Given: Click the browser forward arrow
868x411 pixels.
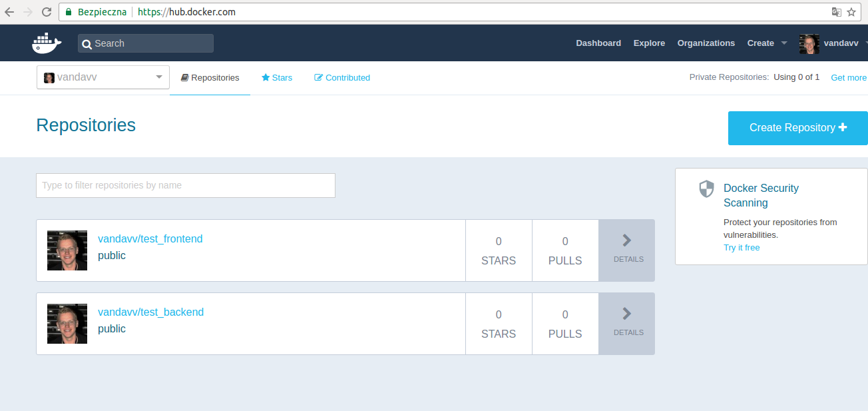Looking at the screenshot, I should pos(28,12).
